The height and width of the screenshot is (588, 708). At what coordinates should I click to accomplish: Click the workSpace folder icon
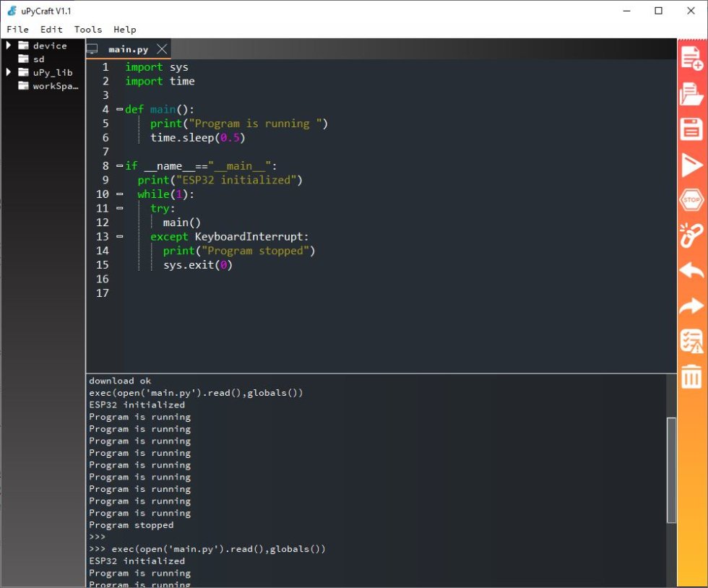pyautogui.click(x=23, y=86)
